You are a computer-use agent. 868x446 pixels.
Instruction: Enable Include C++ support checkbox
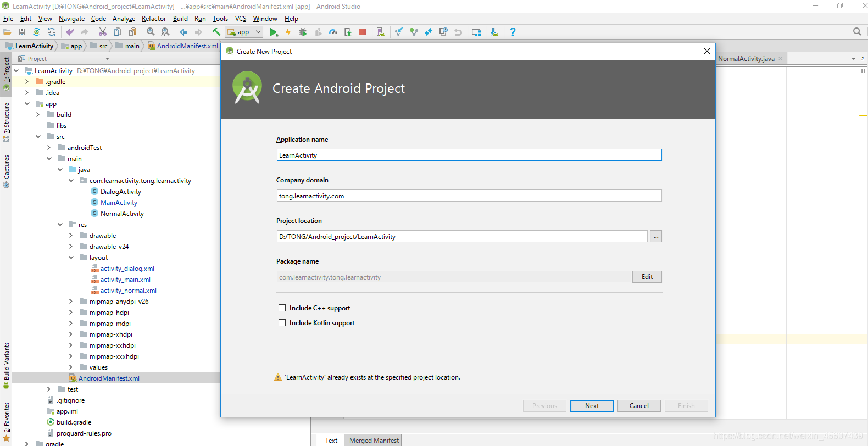282,308
